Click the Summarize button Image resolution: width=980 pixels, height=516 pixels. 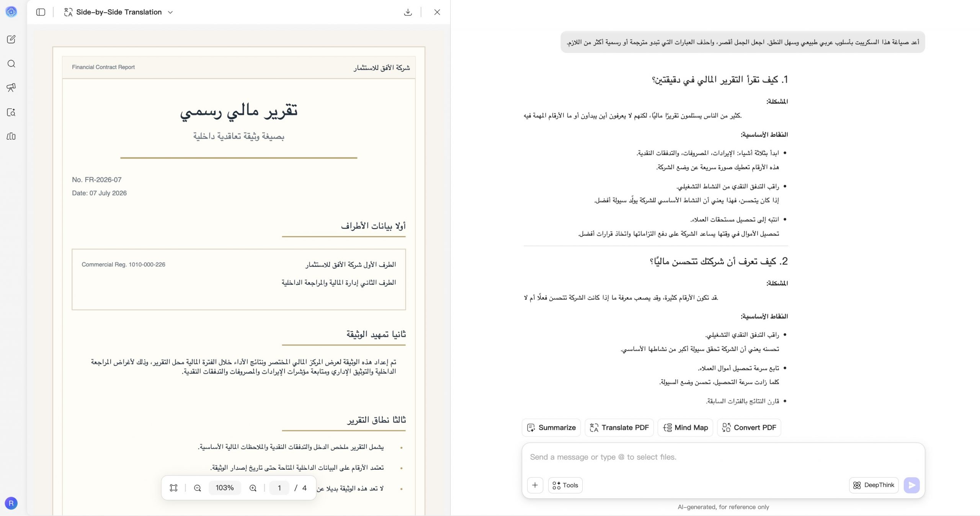point(551,428)
